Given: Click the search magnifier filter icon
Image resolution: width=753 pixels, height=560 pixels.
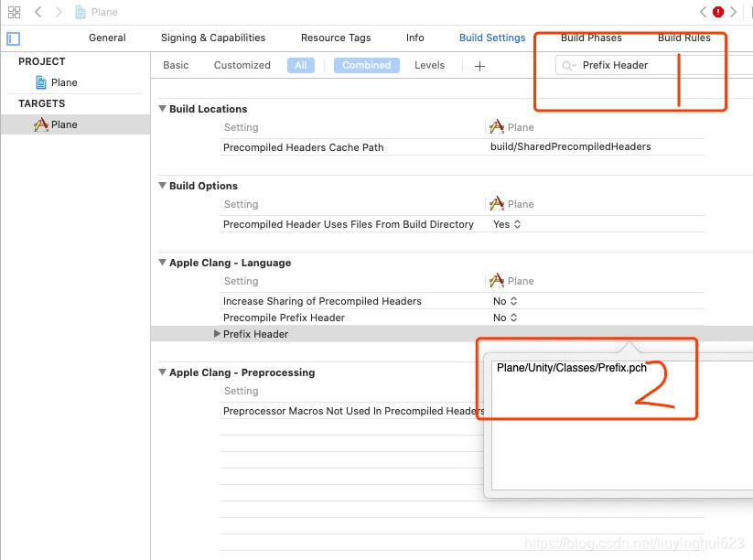Looking at the screenshot, I should click(568, 65).
